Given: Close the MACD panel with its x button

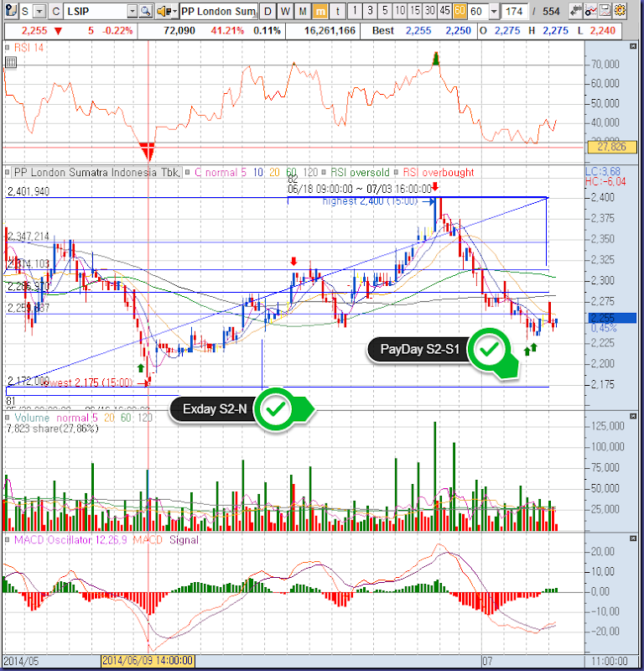Looking at the screenshot, I should point(633,538).
